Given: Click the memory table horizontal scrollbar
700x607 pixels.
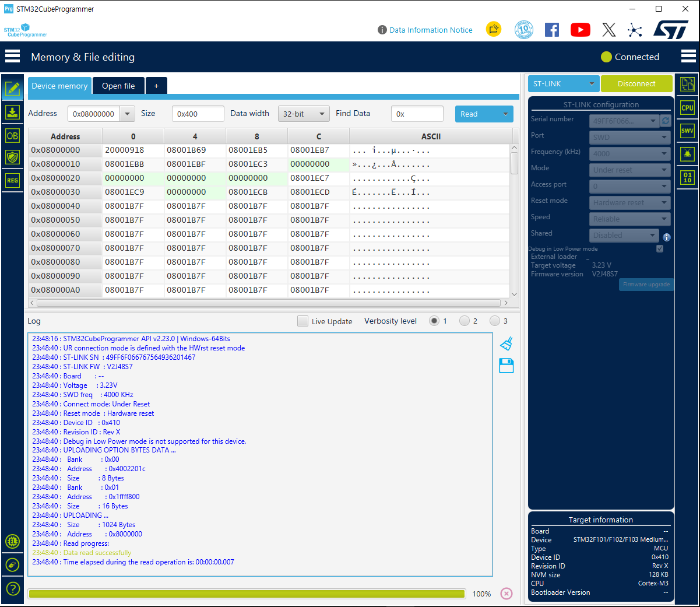Looking at the screenshot, I should (269, 303).
